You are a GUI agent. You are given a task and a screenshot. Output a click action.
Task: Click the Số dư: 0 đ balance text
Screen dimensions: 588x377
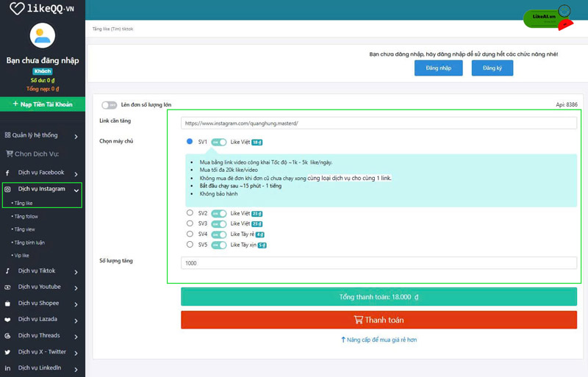pyautogui.click(x=43, y=80)
